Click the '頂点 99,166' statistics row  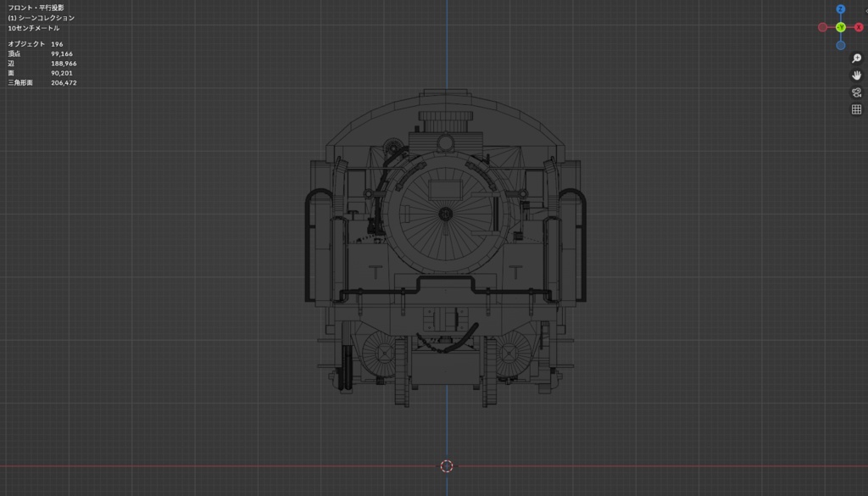click(41, 53)
